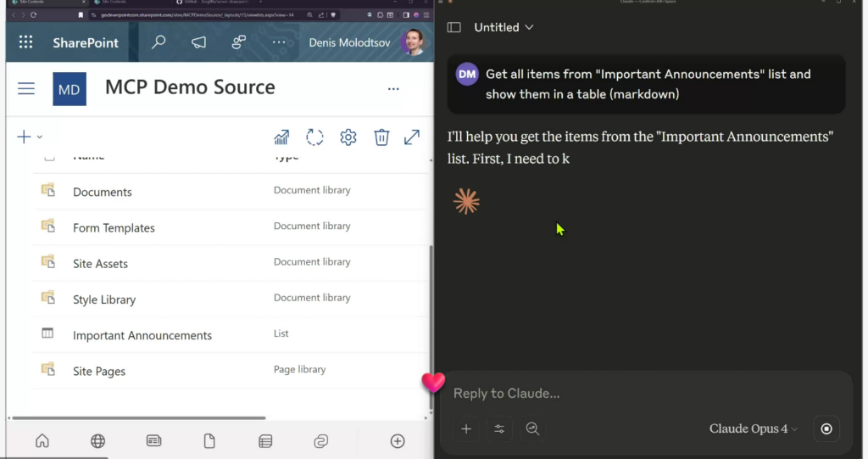Open the Claude Opus 4 model selector
The height and width of the screenshot is (459, 868).
[754, 429]
